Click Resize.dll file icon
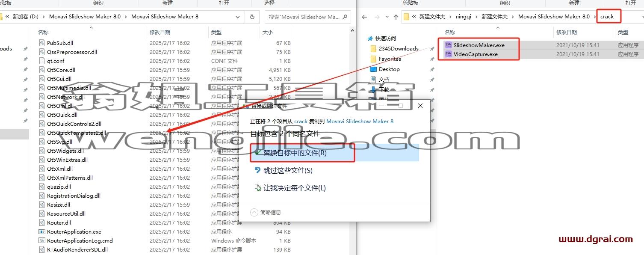The image size is (644, 255). [x=42, y=205]
